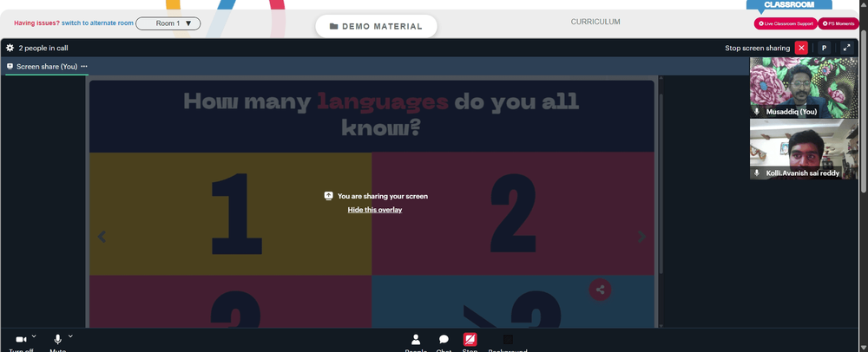Click mic icon on Musaddiq tile

[x=757, y=112]
